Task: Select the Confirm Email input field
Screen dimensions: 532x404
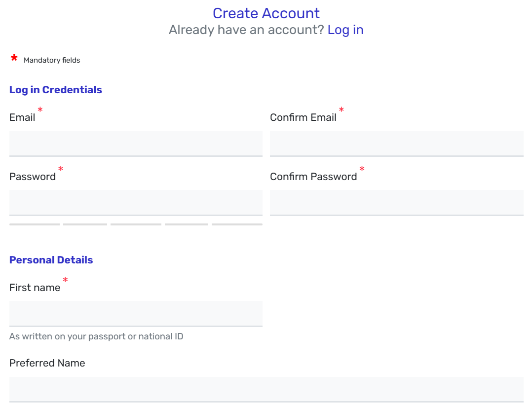Action: click(x=397, y=144)
